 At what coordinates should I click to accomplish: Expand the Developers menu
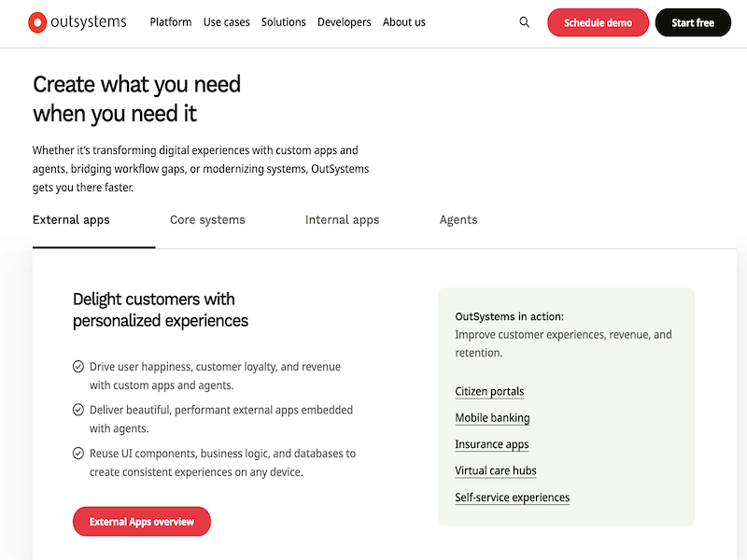[x=344, y=21]
